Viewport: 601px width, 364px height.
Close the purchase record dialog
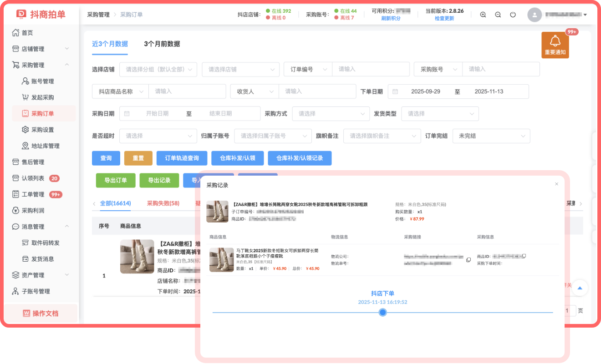tap(556, 184)
